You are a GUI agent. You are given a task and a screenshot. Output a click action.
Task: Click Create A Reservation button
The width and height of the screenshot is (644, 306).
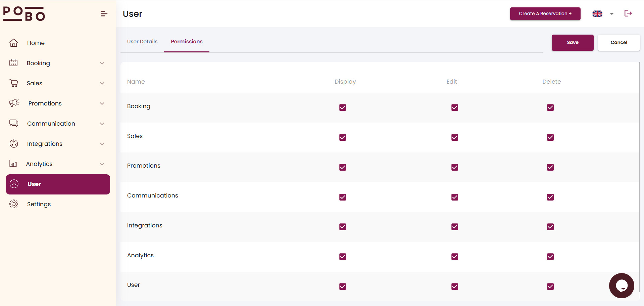tap(545, 14)
